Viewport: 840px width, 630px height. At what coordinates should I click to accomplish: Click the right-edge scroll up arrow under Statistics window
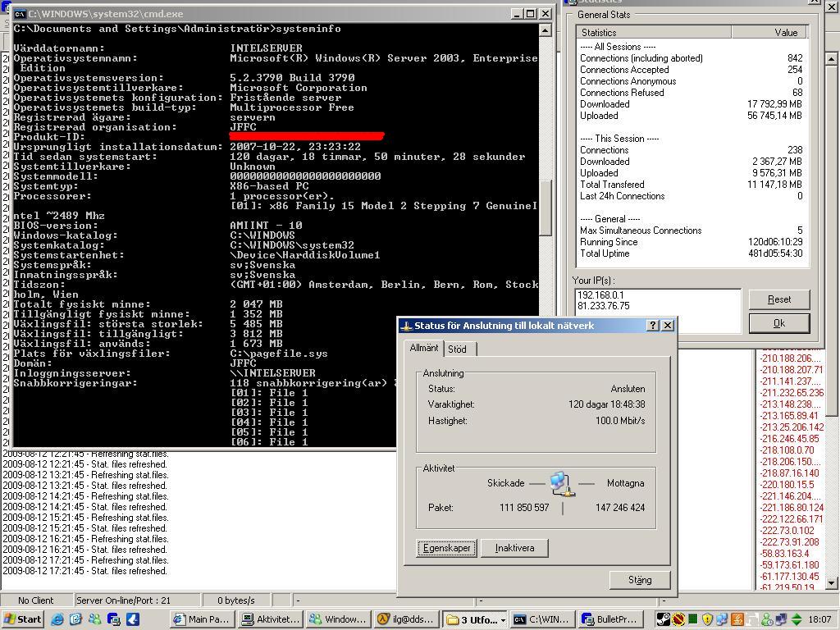[831, 58]
